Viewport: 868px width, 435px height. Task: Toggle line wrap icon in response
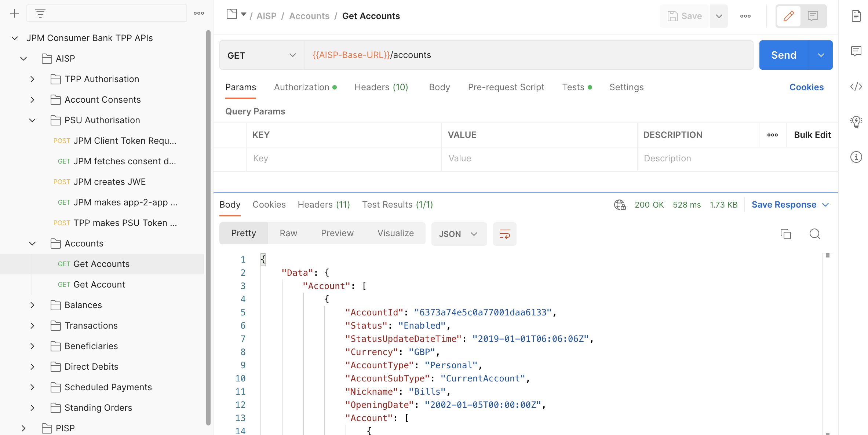tap(505, 234)
